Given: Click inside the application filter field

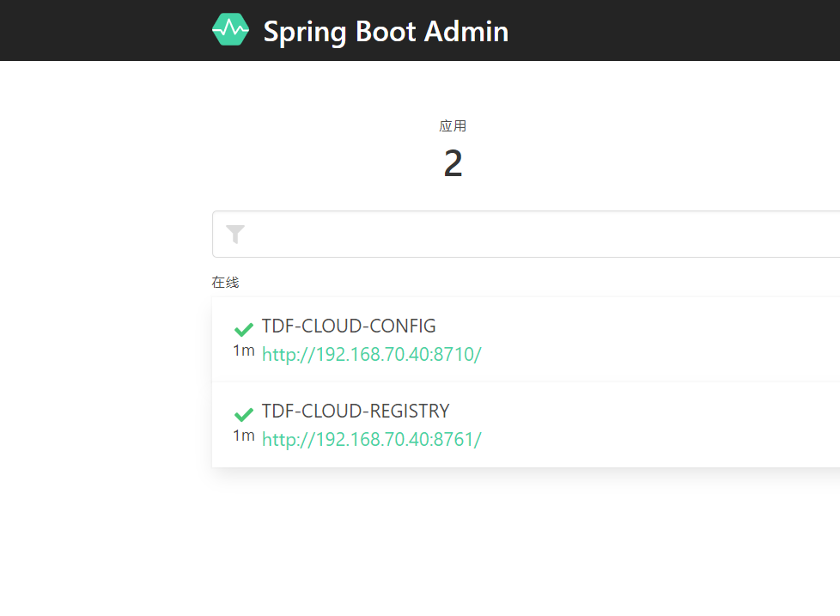Looking at the screenshot, I should [x=515, y=233].
